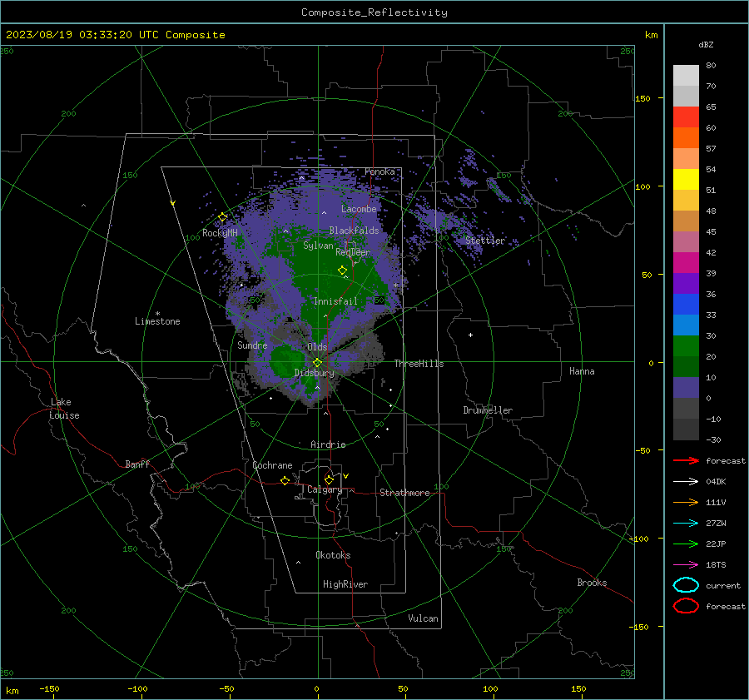Click the Sylvan label on the map
This screenshot has width=749, height=700.
[318, 246]
